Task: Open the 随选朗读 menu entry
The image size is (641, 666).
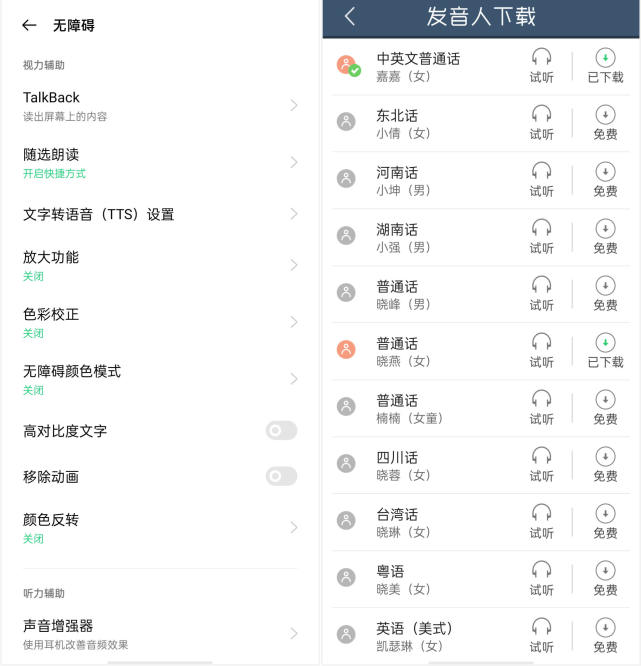Action: click(x=160, y=163)
